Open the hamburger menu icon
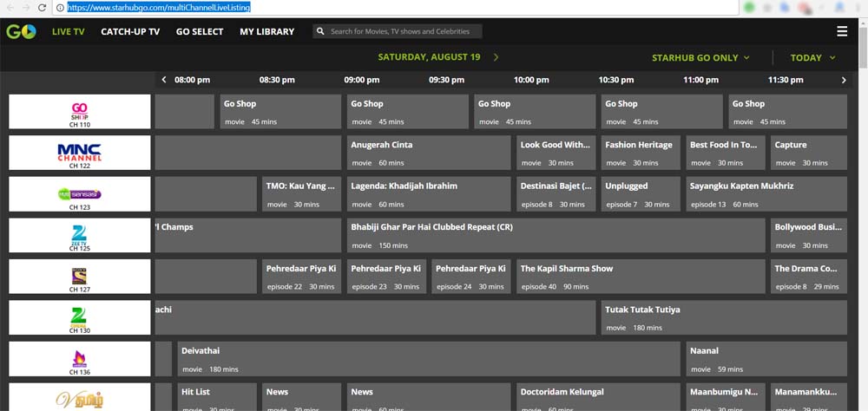Screen dimensions: 868x411 pos(842,31)
